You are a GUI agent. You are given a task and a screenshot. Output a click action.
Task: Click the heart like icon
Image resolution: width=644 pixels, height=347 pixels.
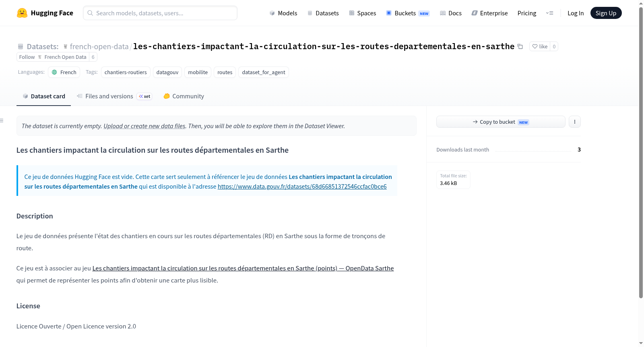click(x=535, y=46)
